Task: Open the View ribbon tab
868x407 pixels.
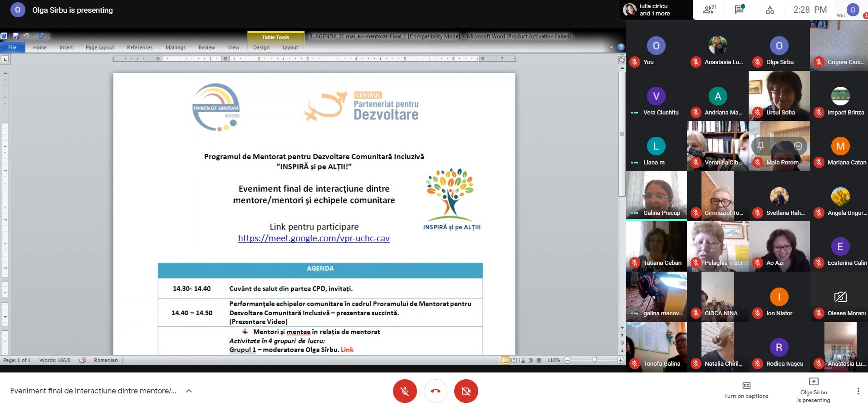Action: pos(234,47)
